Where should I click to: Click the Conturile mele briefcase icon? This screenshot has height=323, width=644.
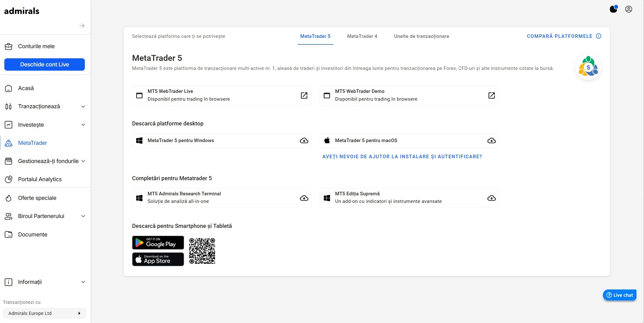9,46
